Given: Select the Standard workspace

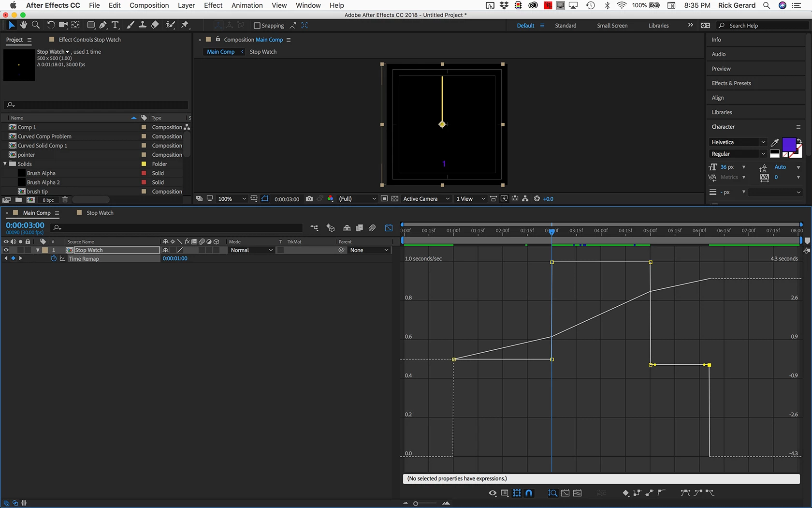Looking at the screenshot, I should 565,26.
